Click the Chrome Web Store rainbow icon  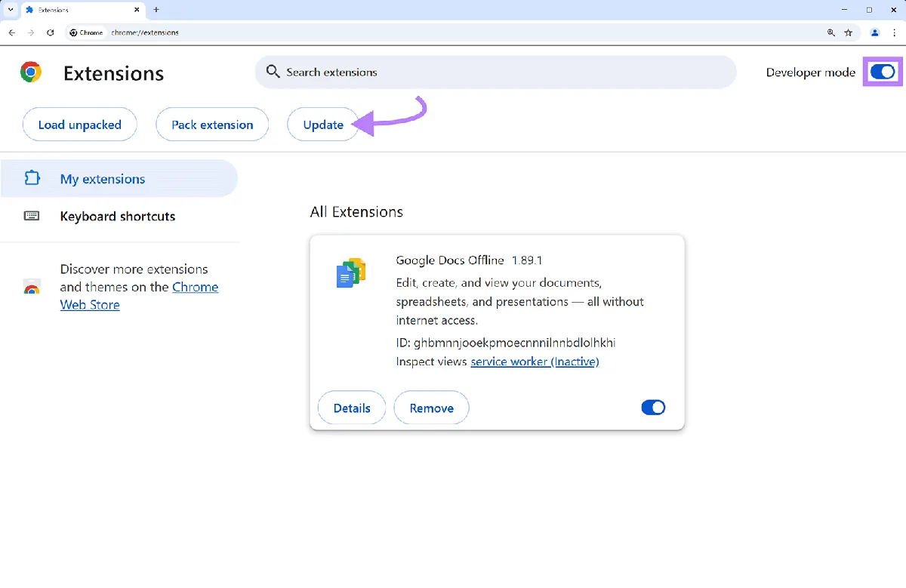[32, 287]
